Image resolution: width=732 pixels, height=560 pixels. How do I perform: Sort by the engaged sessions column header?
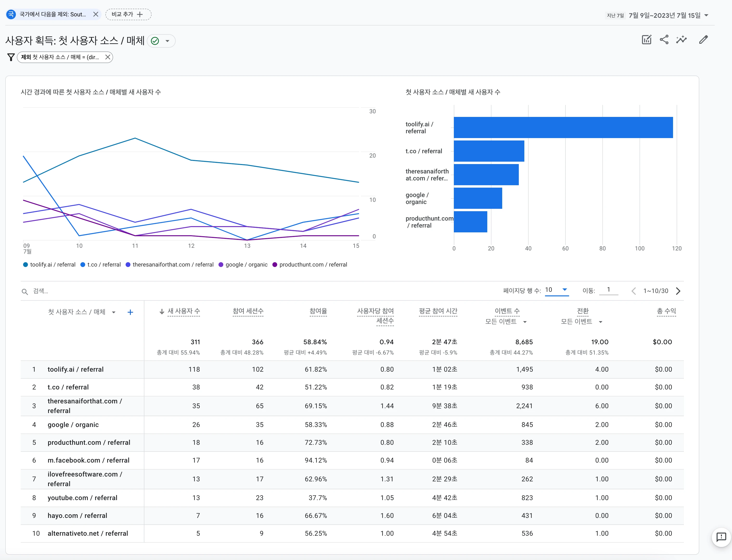tap(248, 311)
